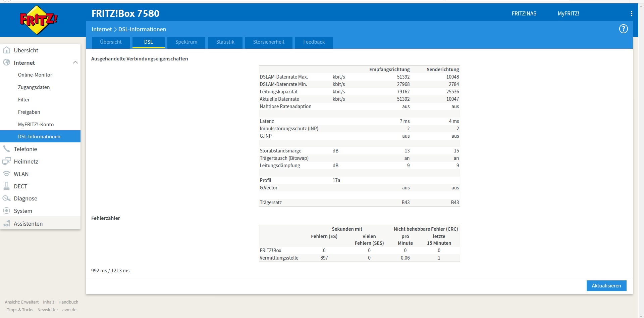Click the Profil value 17a
Viewport: 644px width, 318px height.
[336, 180]
